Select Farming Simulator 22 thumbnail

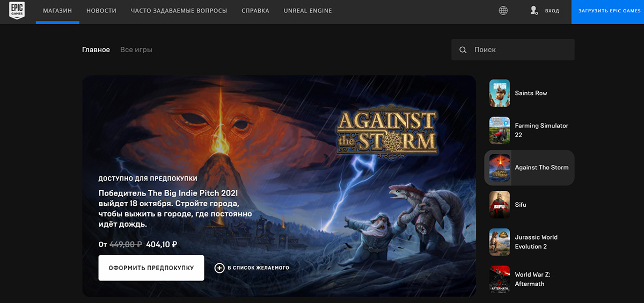point(500,131)
